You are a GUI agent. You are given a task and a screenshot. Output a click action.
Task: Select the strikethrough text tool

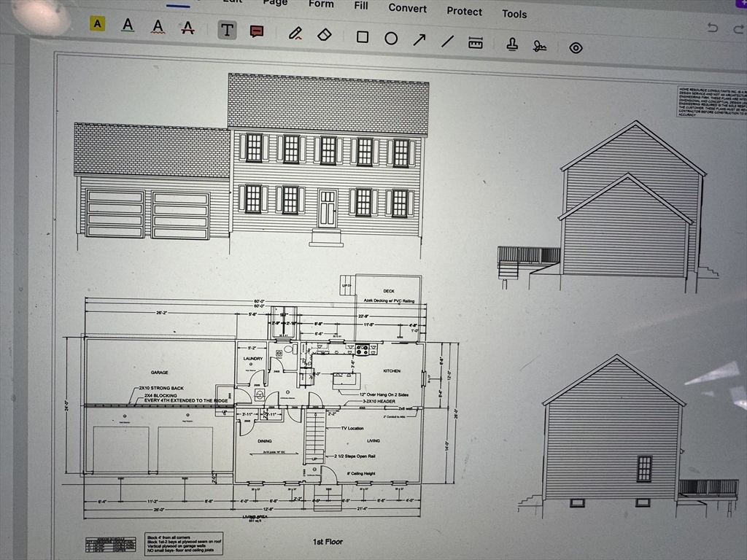[187, 28]
